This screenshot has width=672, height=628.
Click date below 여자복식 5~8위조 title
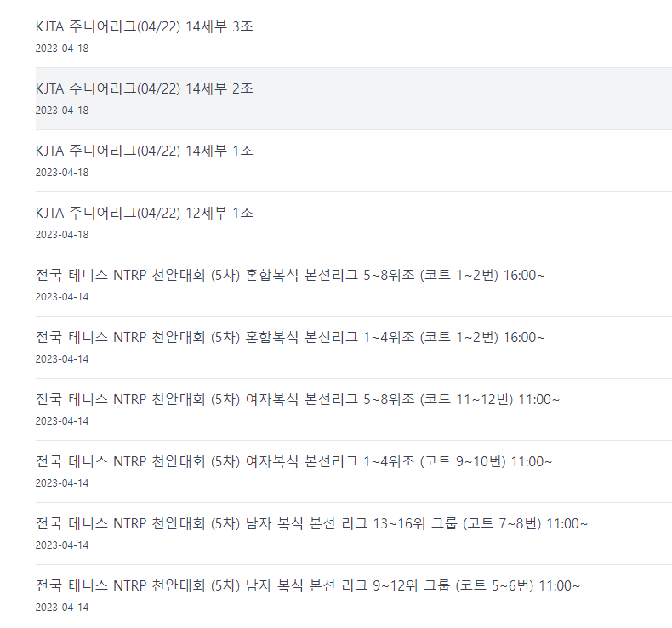tap(62, 421)
